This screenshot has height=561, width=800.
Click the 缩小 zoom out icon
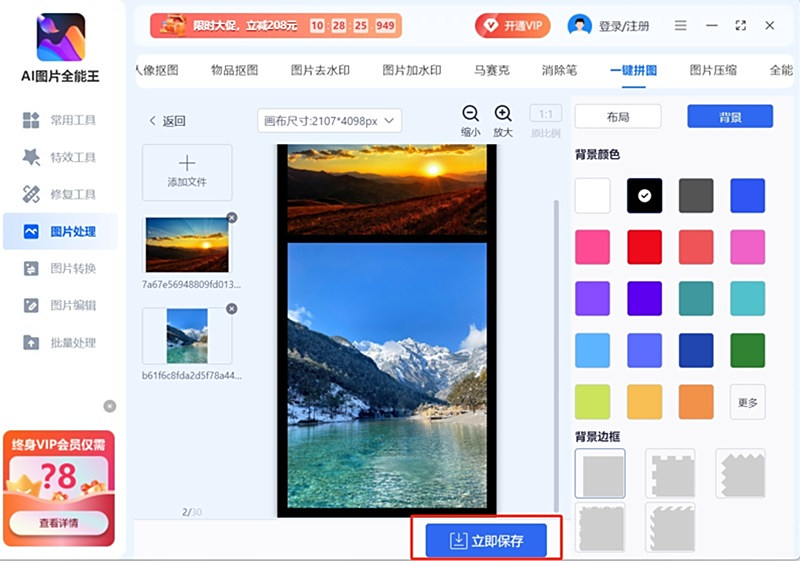pyautogui.click(x=470, y=114)
